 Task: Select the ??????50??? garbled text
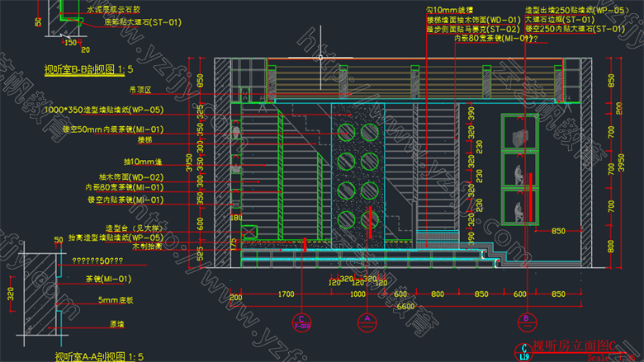coord(97,261)
